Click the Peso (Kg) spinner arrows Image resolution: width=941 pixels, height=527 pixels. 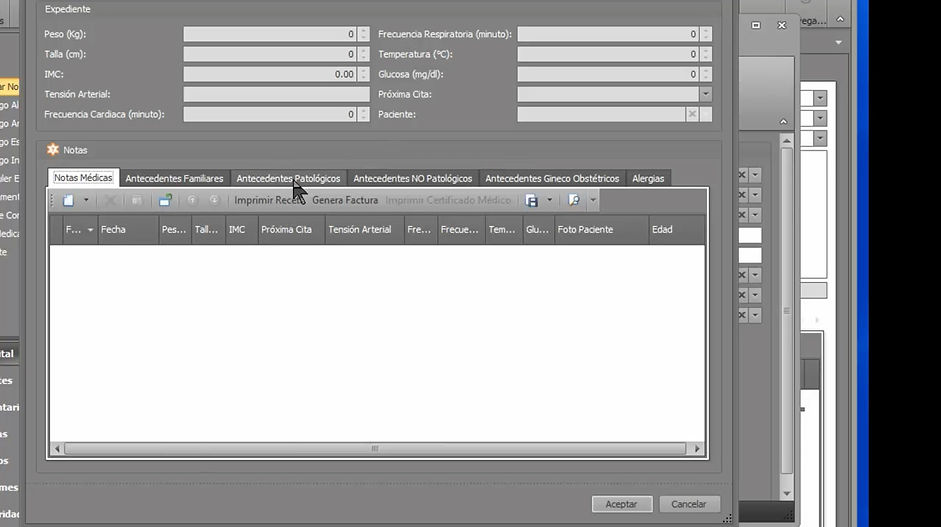pos(363,34)
